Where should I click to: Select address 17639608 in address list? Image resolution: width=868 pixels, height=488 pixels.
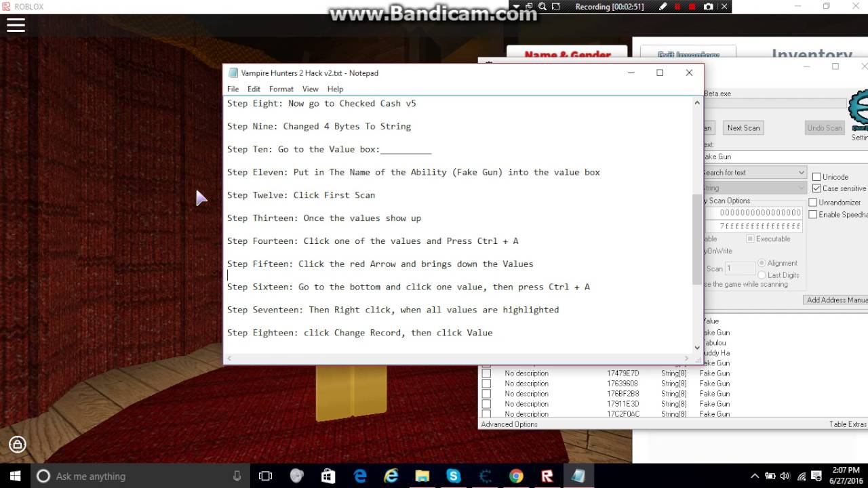(x=622, y=384)
